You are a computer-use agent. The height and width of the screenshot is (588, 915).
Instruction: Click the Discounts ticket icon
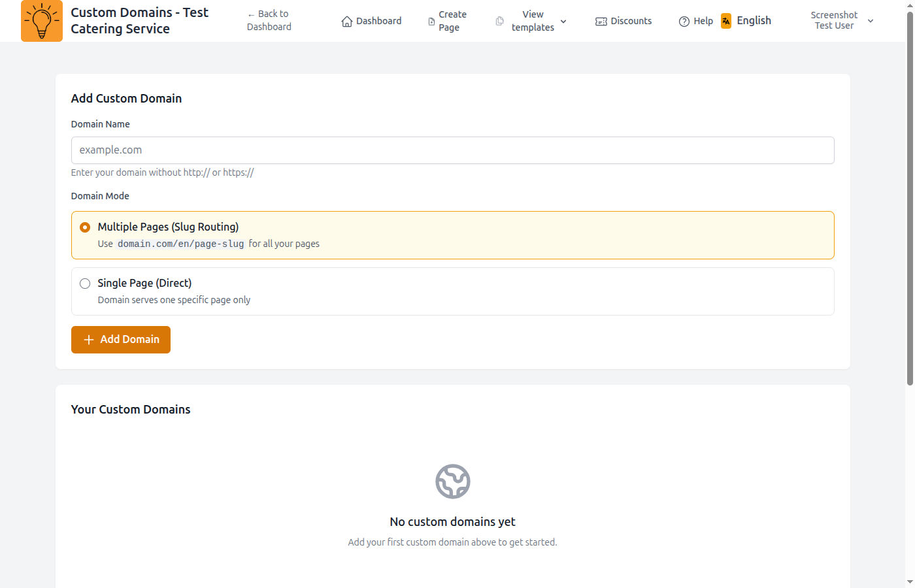pos(601,22)
